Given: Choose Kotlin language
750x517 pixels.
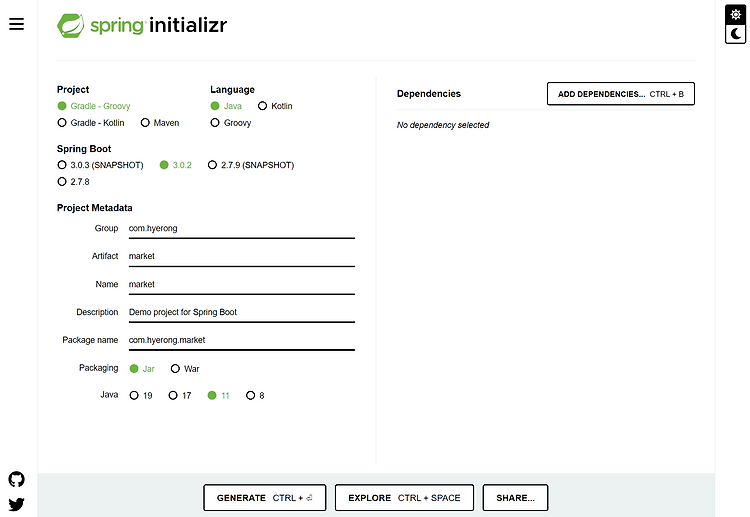Looking at the screenshot, I should click(x=275, y=106).
